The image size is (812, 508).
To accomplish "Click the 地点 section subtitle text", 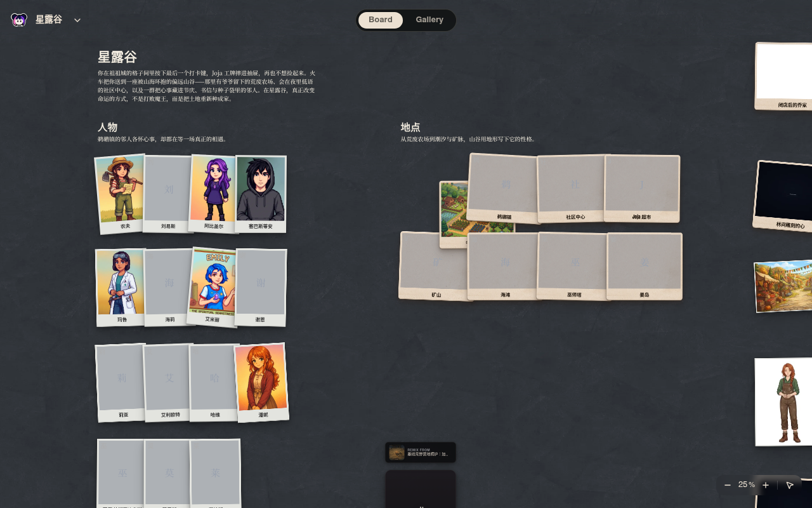I will click(x=469, y=139).
